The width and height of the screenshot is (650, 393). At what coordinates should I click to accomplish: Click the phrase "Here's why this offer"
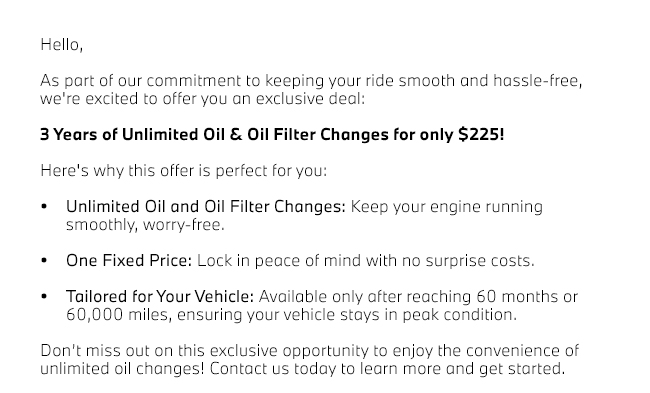(118, 170)
